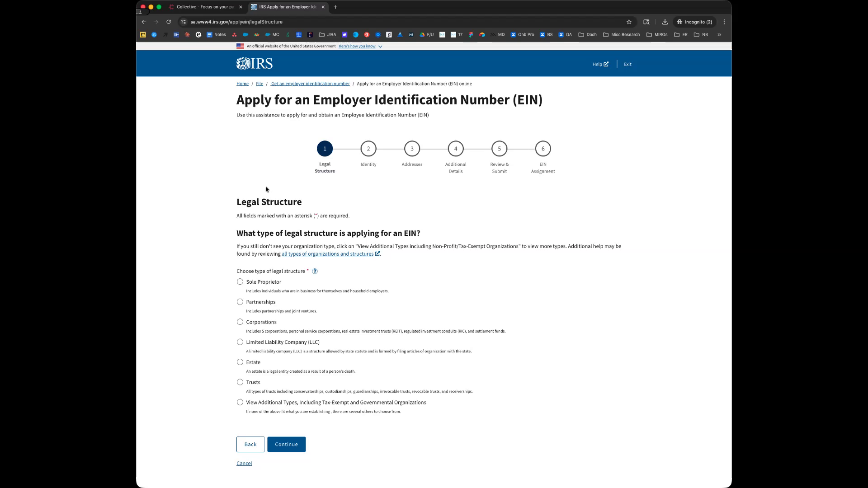Click the IRS logo in header
This screenshot has height=488, width=868.
pyautogui.click(x=254, y=64)
